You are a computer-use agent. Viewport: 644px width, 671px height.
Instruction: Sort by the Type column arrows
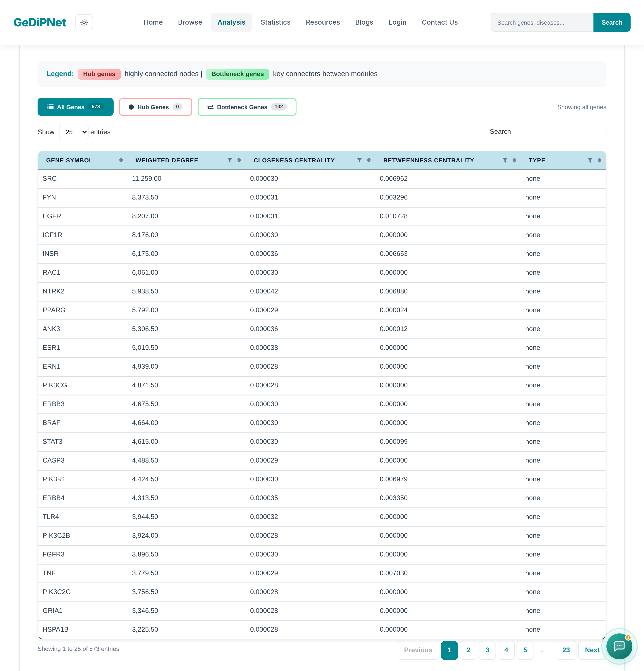pos(600,160)
